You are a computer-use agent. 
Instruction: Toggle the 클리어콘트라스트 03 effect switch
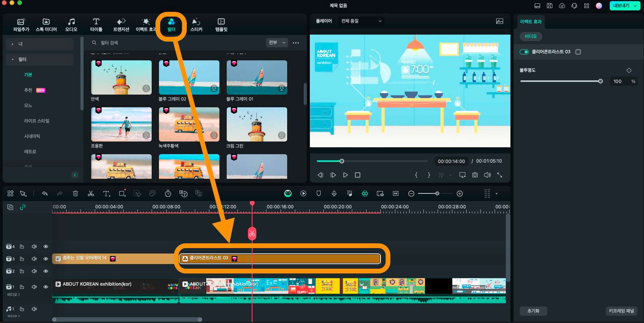click(524, 52)
